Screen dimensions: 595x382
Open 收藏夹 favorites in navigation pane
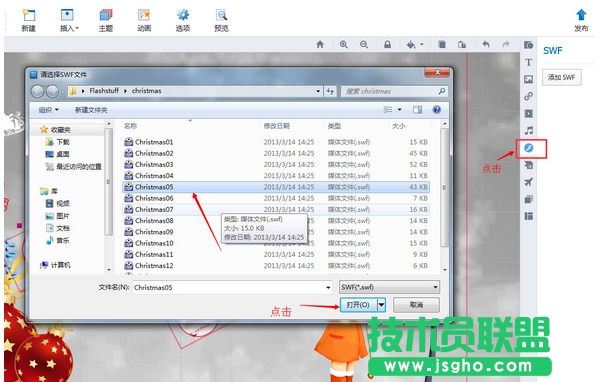pos(55,130)
